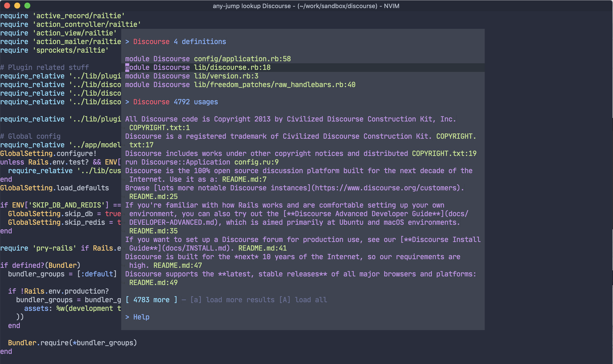Click [A] load all results
Screen dimensions: 613x364
pos(303,300)
